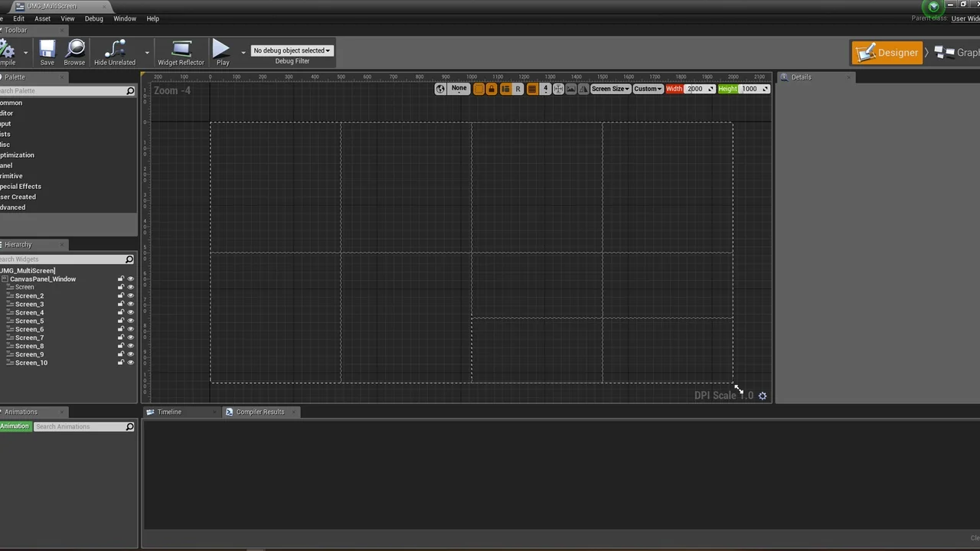
Task: Lock the Screen_10 widget
Action: (121, 363)
